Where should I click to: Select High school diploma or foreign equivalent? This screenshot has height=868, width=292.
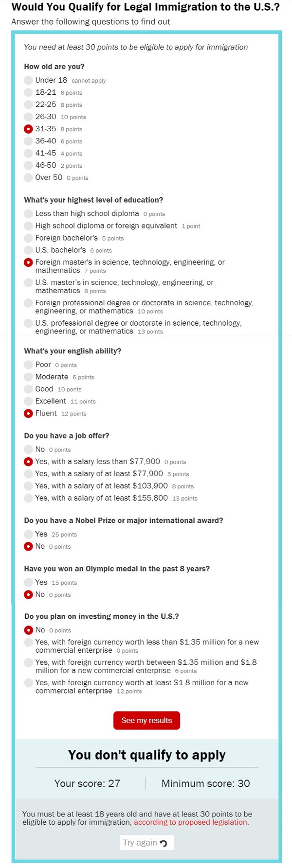(28, 226)
